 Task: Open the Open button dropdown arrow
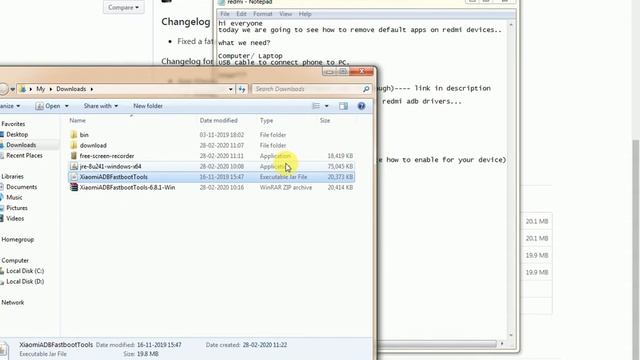click(x=67, y=106)
